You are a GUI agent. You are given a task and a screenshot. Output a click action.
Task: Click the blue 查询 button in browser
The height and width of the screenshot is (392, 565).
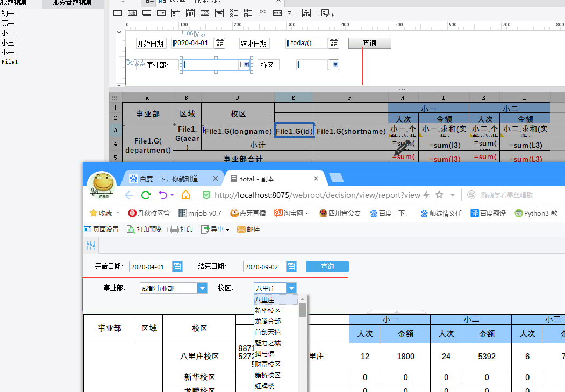[327, 266]
